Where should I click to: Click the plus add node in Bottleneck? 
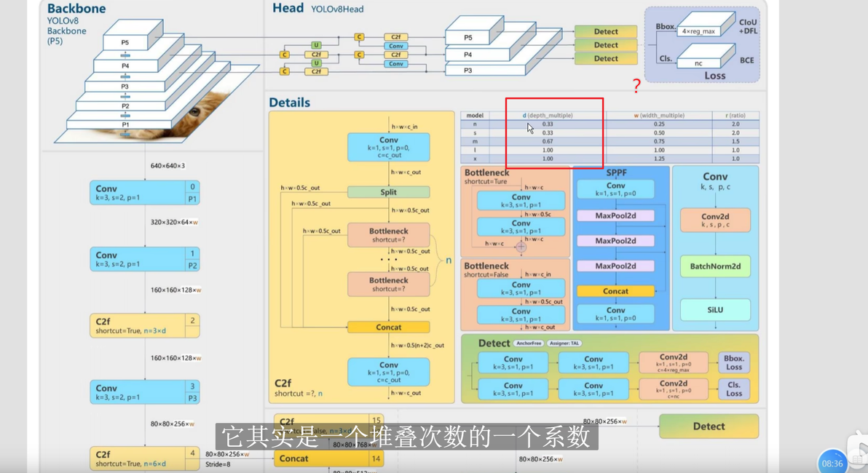click(521, 247)
